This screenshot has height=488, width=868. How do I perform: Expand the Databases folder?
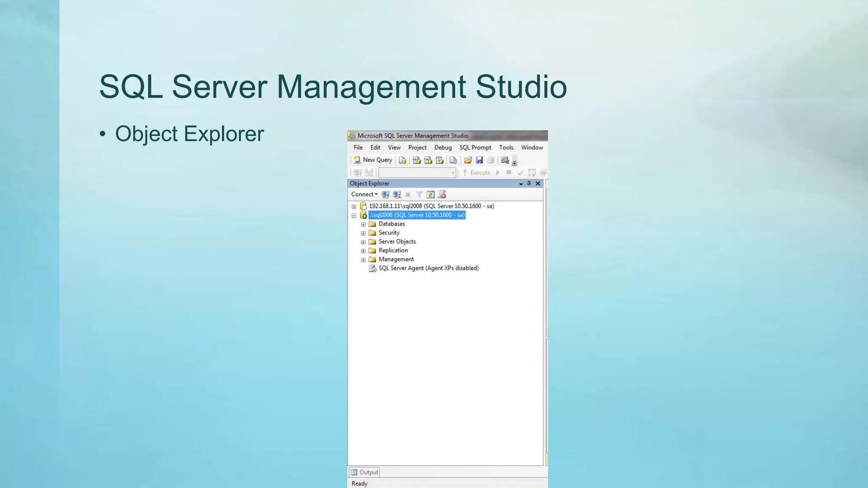(363, 225)
